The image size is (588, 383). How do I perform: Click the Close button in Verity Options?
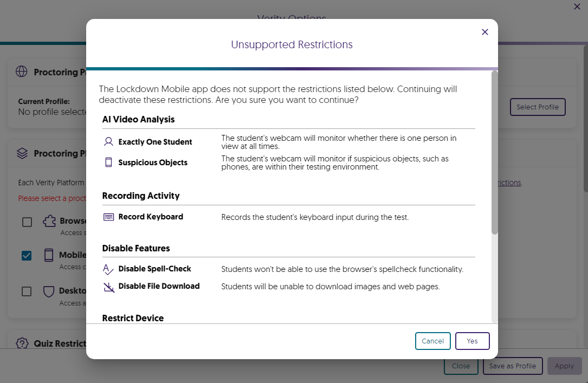tap(461, 366)
